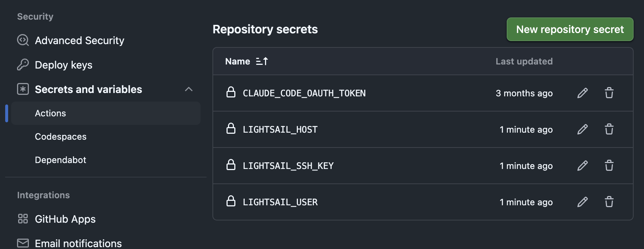Sort secrets using the Name sort arrow
Viewport: 644px width, 249px height.
(262, 62)
